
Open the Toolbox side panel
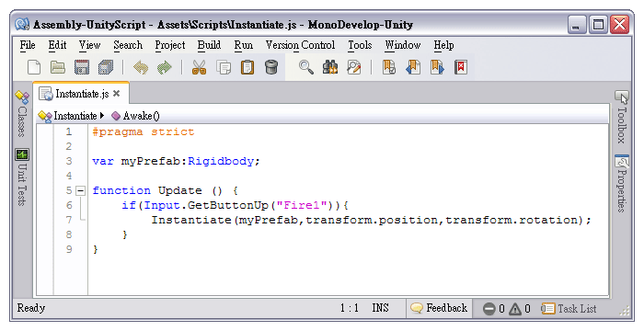pos(622,118)
